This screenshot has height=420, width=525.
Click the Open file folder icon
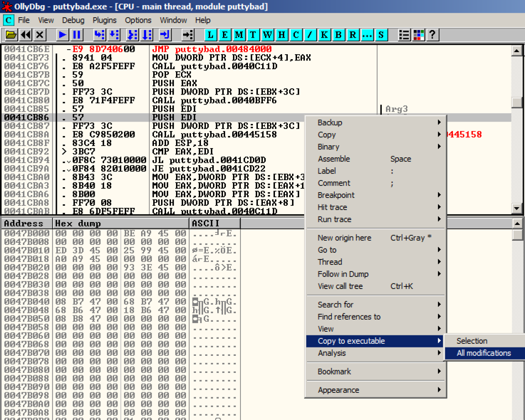click(11, 35)
